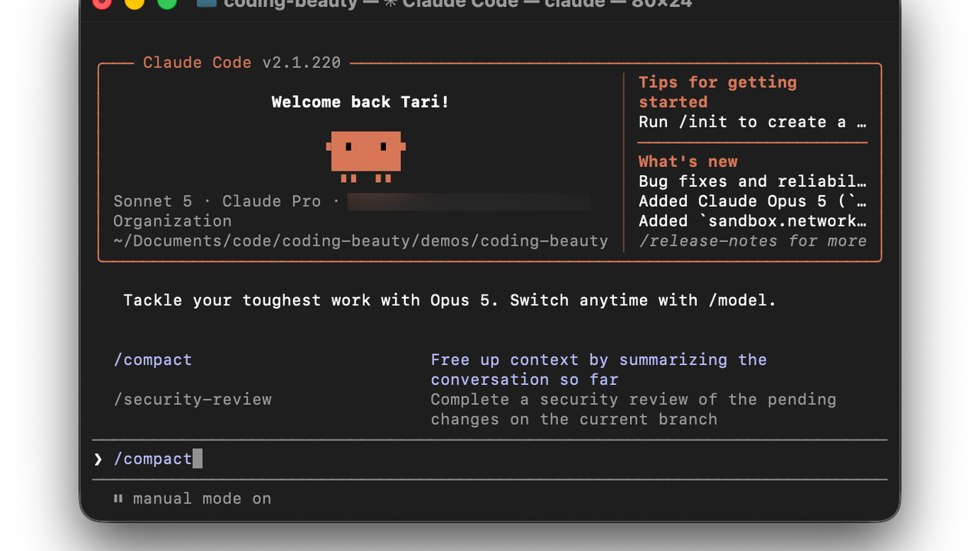Click the yellow minimize window button

[x=134, y=2]
